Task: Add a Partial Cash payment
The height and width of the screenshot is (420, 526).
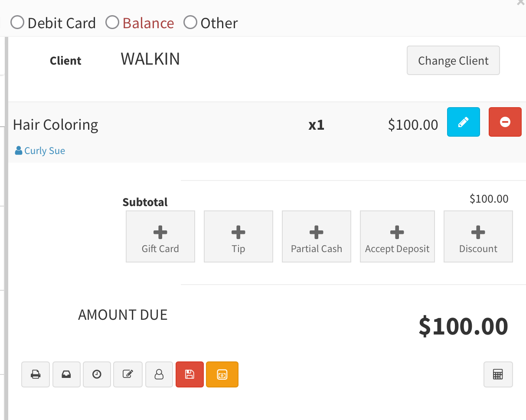Action: [x=317, y=236]
